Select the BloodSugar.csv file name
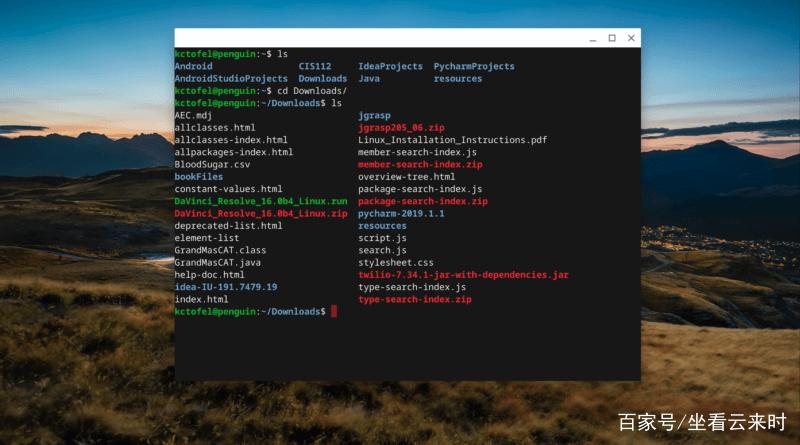Viewport: 800px width, 445px height. click(x=212, y=164)
